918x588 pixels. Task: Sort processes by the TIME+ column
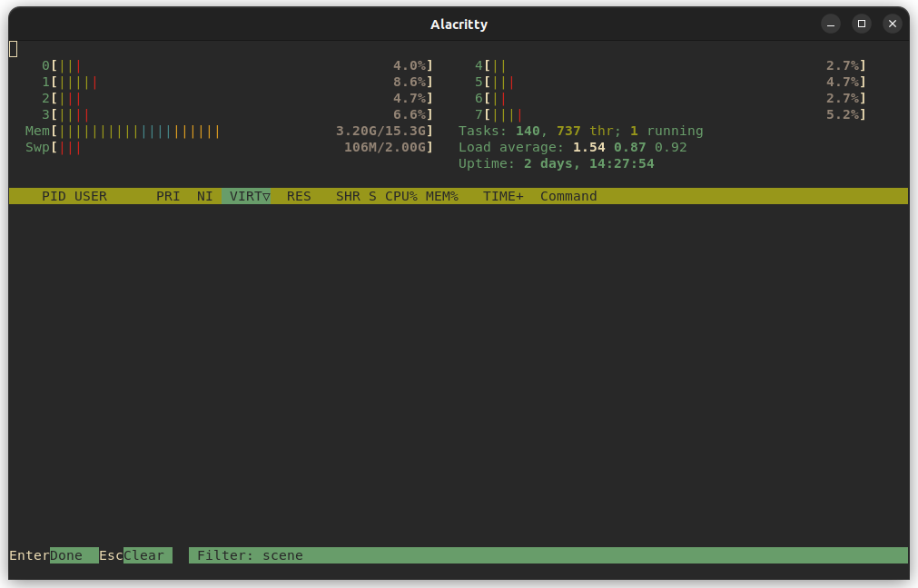pos(502,196)
